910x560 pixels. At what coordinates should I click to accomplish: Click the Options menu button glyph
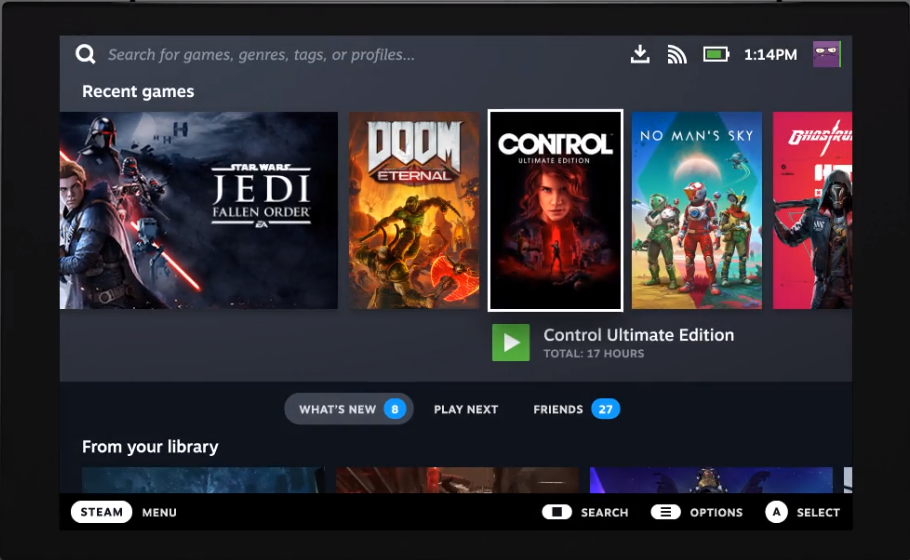pyautogui.click(x=666, y=512)
